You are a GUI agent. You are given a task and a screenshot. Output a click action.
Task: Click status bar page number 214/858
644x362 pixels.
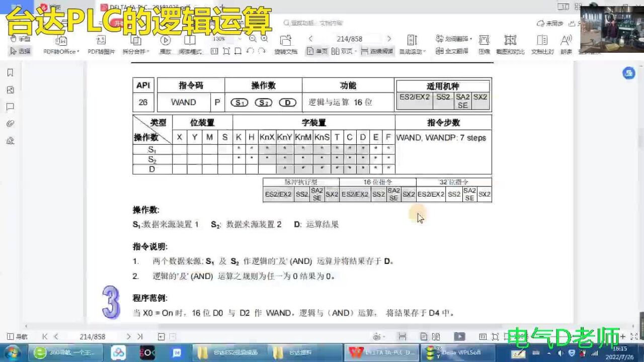(x=93, y=336)
